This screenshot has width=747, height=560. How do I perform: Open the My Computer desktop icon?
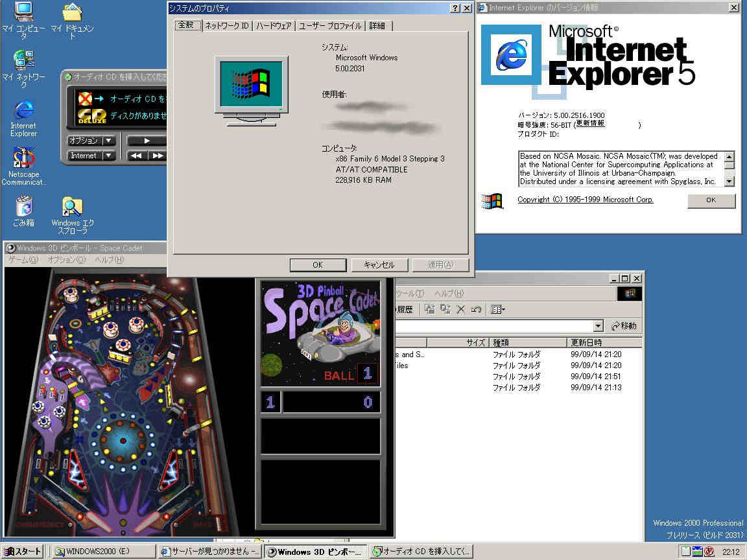(23, 21)
